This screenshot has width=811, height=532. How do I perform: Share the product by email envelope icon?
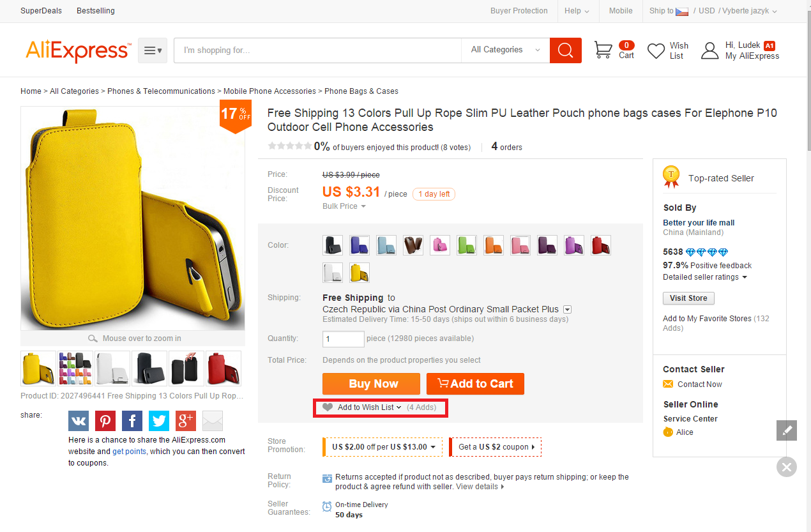pos(213,421)
